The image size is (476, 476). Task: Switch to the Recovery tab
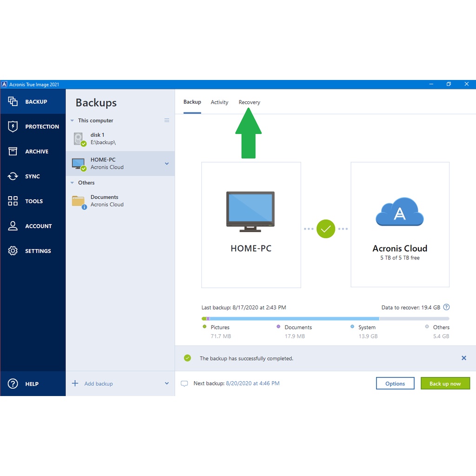pos(249,102)
